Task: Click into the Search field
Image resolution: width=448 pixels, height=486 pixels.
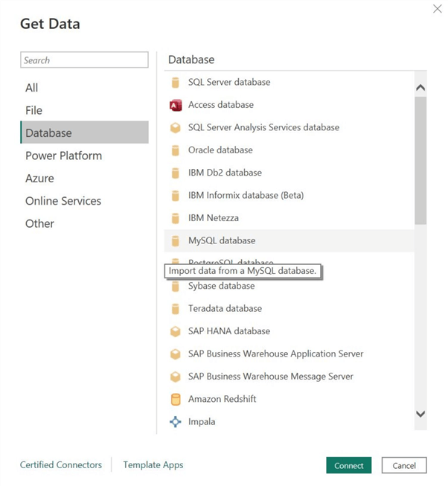Action: pos(84,60)
